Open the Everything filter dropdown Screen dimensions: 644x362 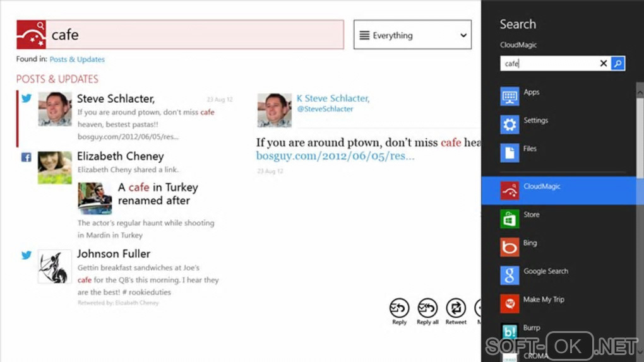coord(412,35)
